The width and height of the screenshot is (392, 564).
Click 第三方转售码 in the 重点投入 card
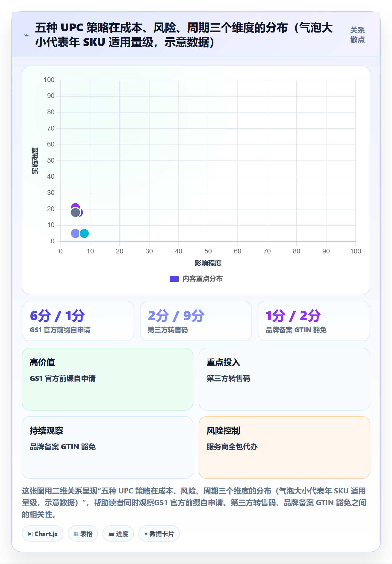click(228, 379)
